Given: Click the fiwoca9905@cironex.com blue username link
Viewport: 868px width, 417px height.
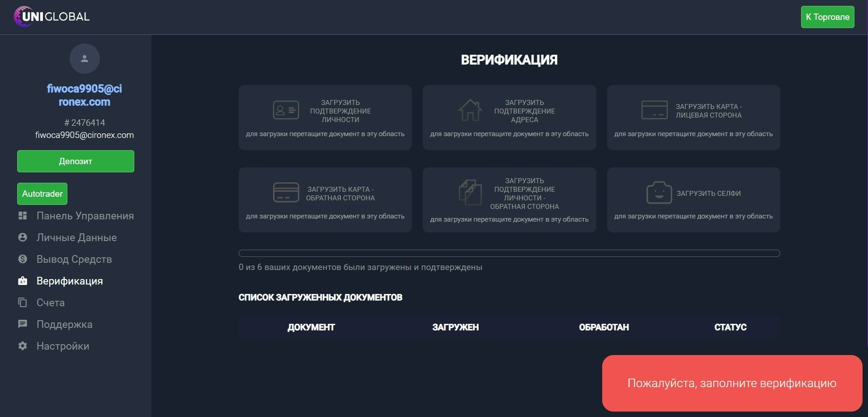Looking at the screenshot, I should (85, 95).
